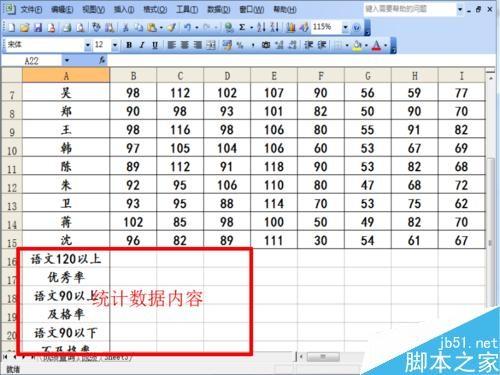500x375 pixels.
Task: Increase decimal places
Action: pyautogui.click(x=279, y=45)
